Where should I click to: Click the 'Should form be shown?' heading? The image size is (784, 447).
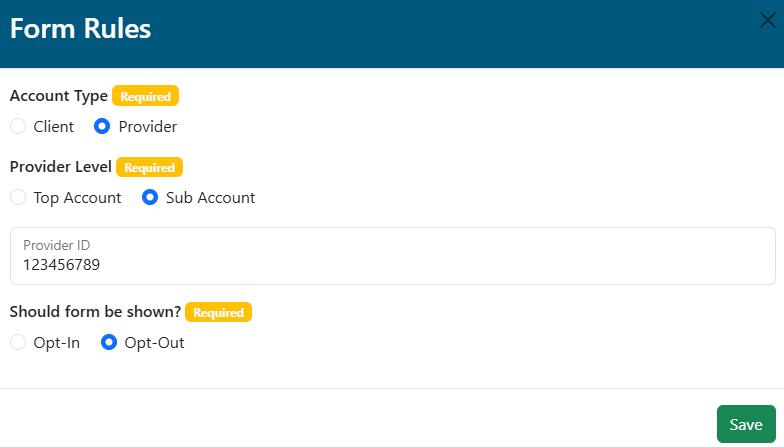point(95,312)
